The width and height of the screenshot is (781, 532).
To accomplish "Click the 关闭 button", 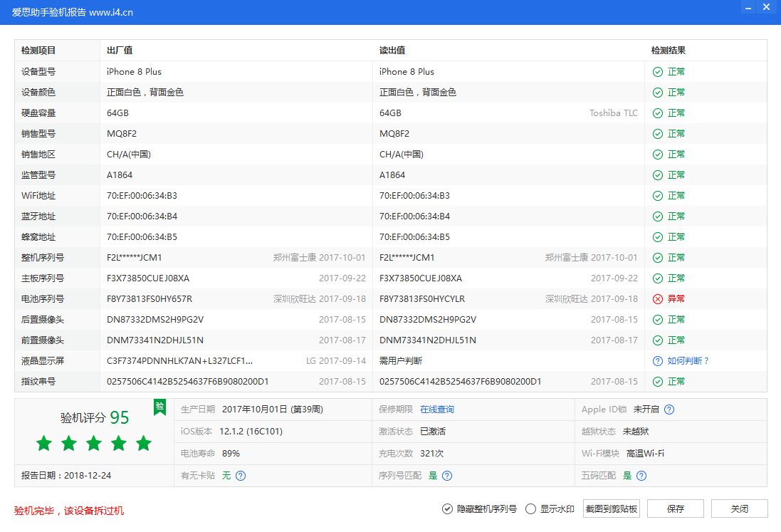I will 739,508.
